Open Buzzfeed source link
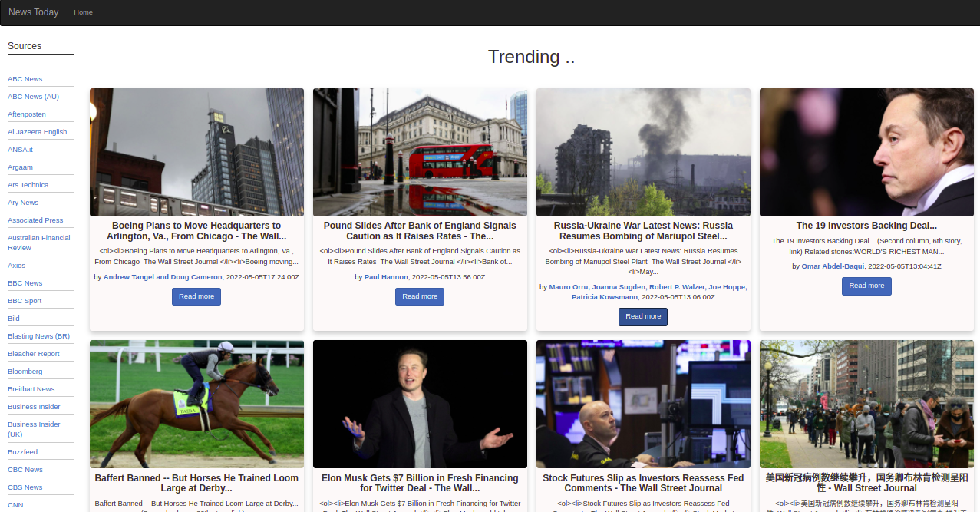 coord(23,452)
